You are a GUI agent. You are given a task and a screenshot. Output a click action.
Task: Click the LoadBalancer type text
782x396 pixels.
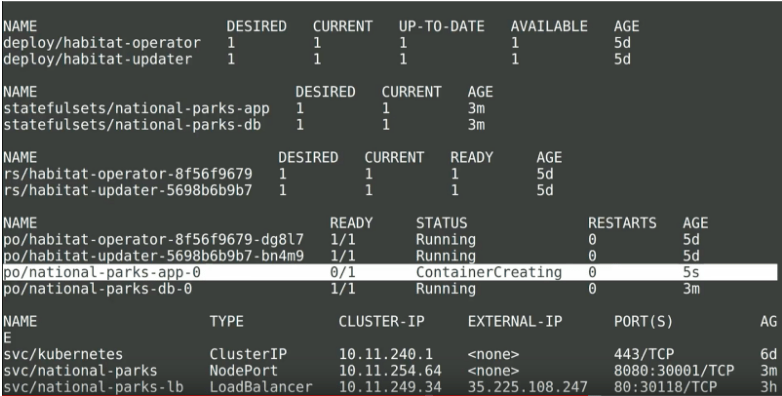point(261,387)
